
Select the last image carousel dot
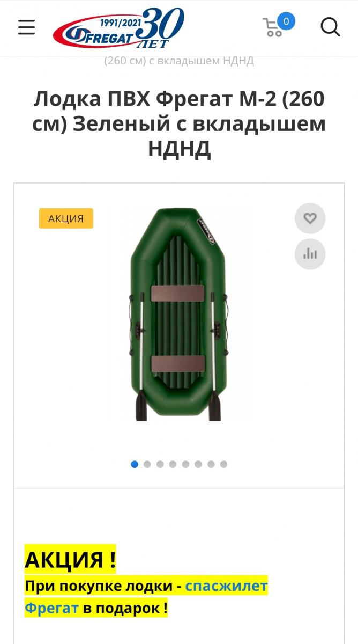(x=223, y=464)
